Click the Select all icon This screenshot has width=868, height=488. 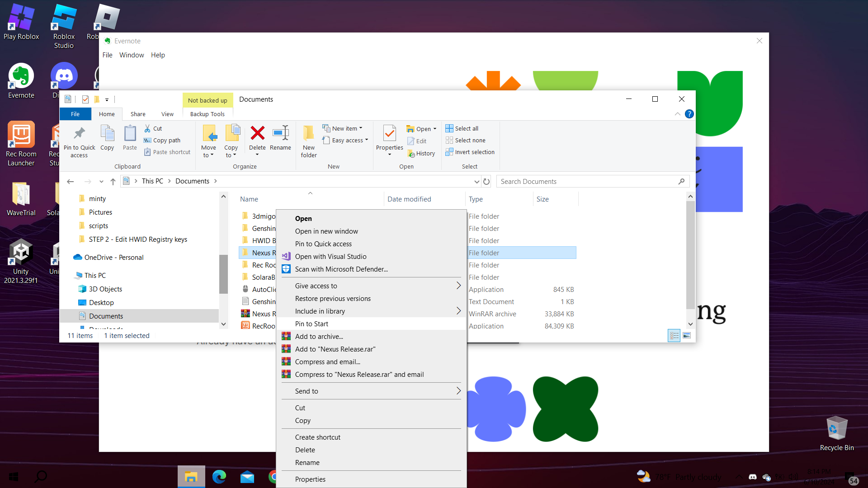(449, 128)
